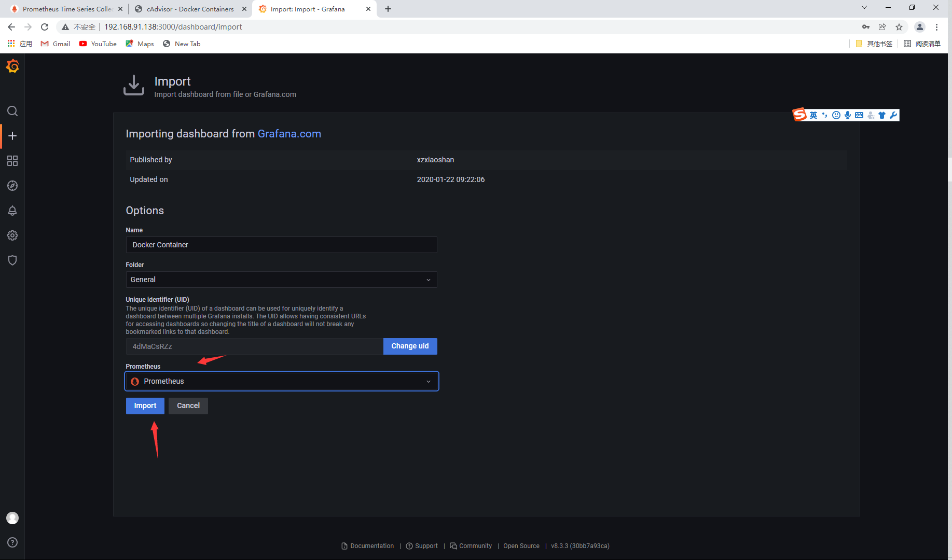Click the Sogou microphone voice input icon
952x560 pixels.
pos(848,115)
